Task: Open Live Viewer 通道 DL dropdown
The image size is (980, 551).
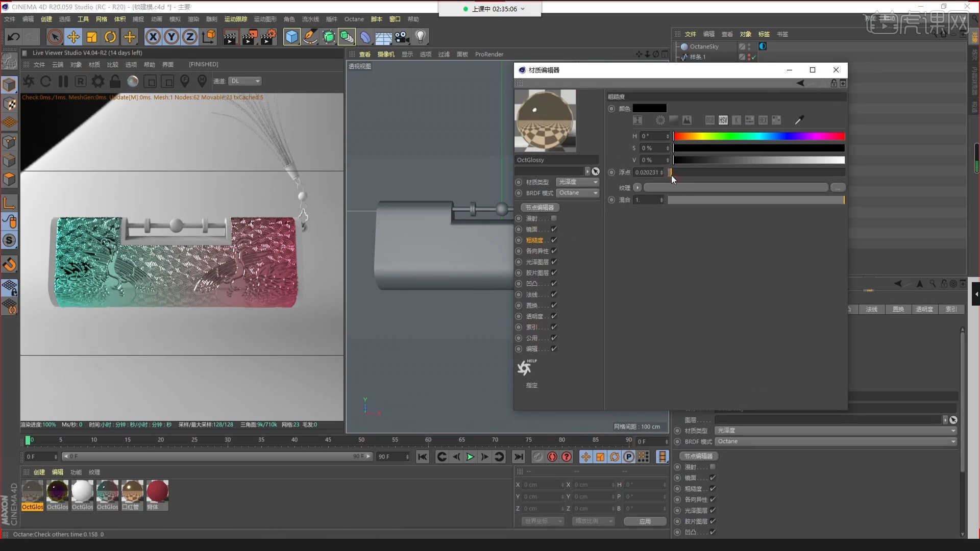Action: tap(245, 81)
